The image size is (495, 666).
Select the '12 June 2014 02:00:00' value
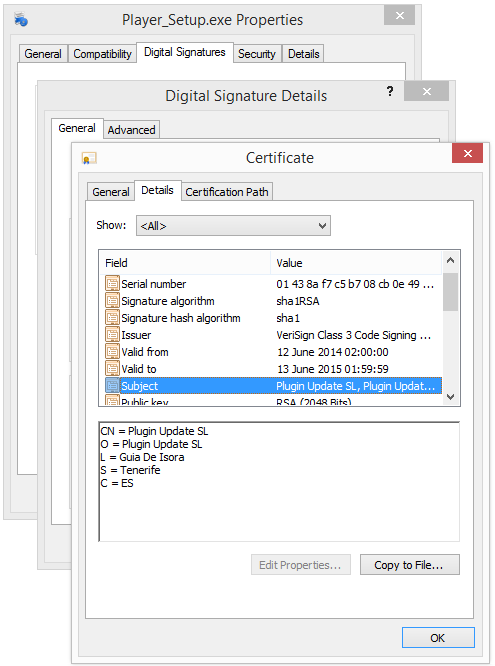[332, 352]
